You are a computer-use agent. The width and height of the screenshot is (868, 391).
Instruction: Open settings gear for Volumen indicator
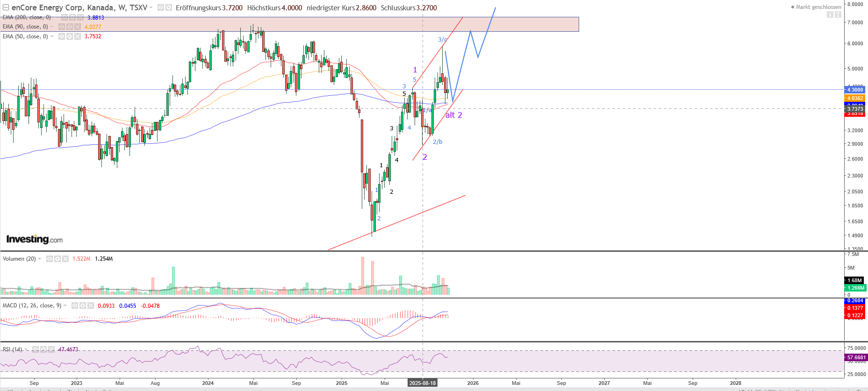click(57, 259)
